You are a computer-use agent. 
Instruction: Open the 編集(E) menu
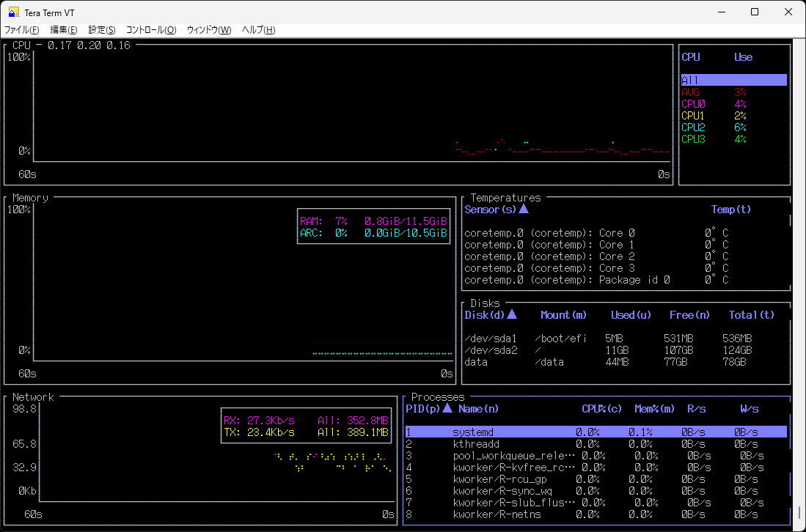(64, 30)
